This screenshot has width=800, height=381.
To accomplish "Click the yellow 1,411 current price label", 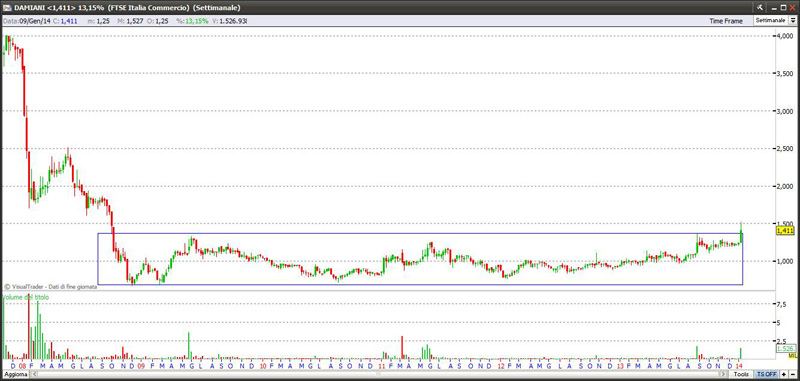I will [x=784, y=231].
